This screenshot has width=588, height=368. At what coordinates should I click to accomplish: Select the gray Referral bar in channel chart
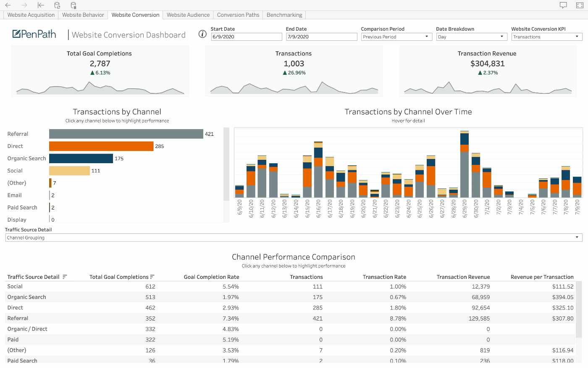pos(126,134)
